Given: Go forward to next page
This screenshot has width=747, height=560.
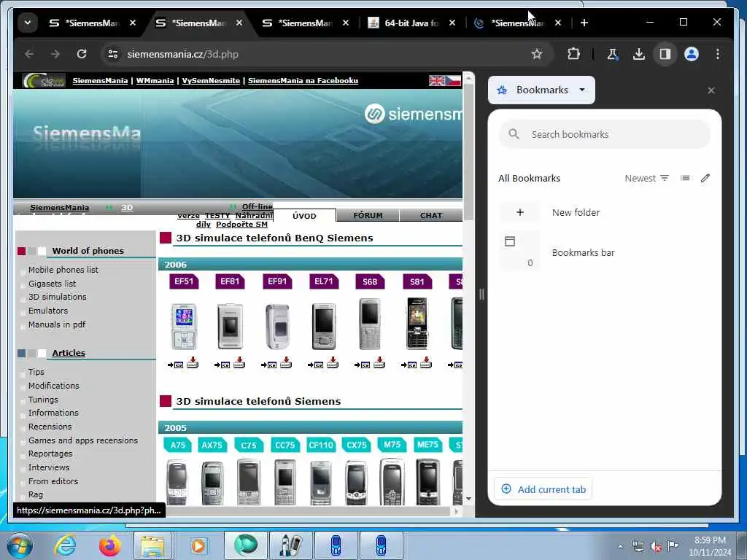Looking at the screenshot, I should [x=55, y=54].
